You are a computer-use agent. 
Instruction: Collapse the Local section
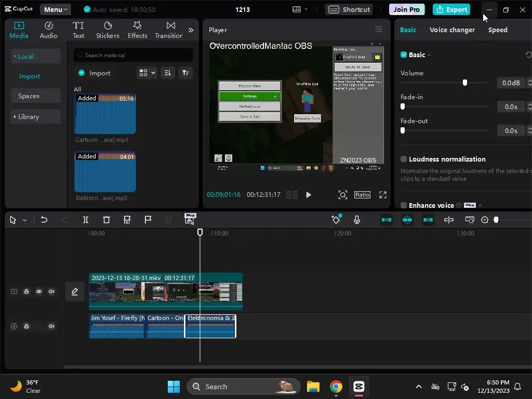(x=35, y=56)
